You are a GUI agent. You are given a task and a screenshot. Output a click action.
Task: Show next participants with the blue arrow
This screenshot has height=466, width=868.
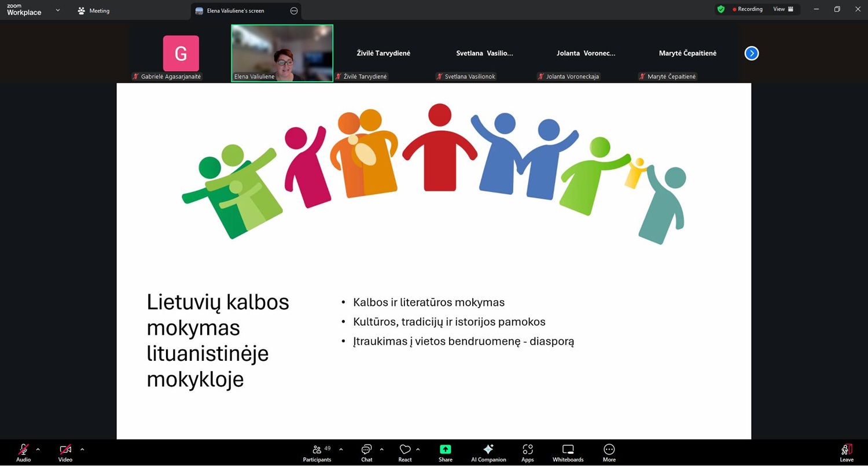[751, 53]
